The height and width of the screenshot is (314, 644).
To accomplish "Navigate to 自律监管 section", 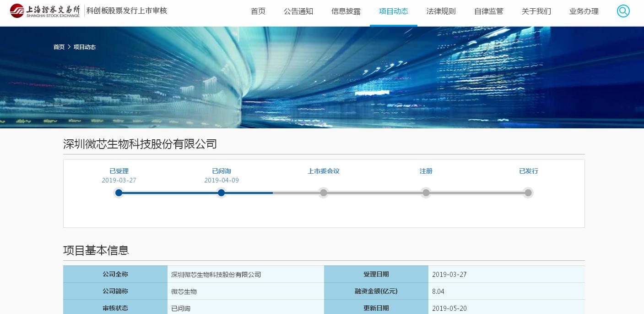I will click(x=489, y=11).
